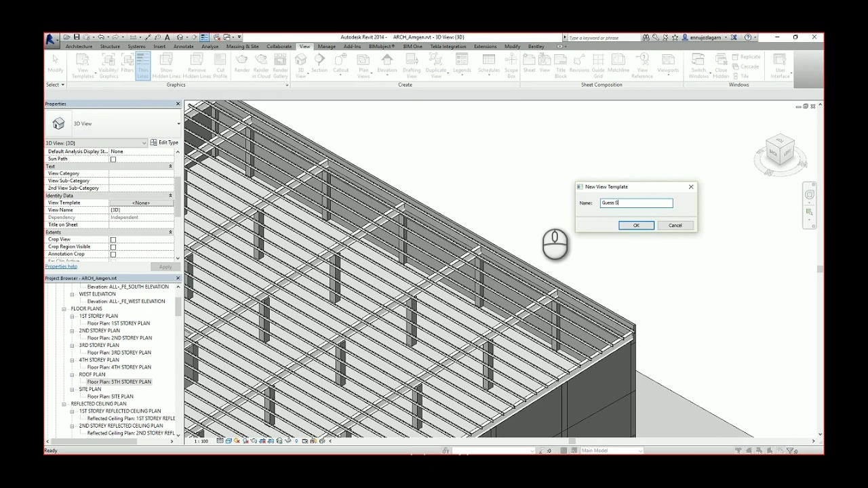
Task: Open the Massing & Site tab
Action: pos(242,47)
